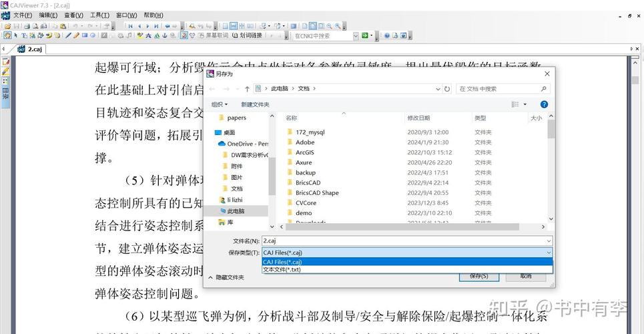Toggle continuous page layout mode
The image size is (644, 334).
(x=234, y=26)
